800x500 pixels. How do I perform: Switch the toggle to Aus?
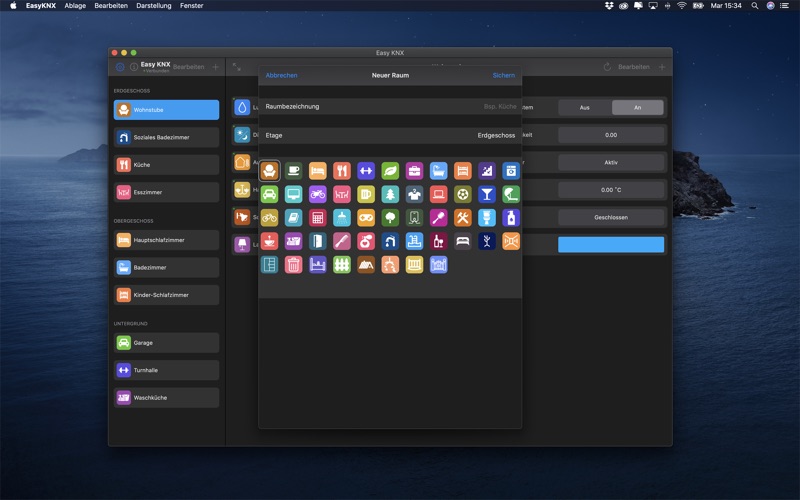[585, 108]
